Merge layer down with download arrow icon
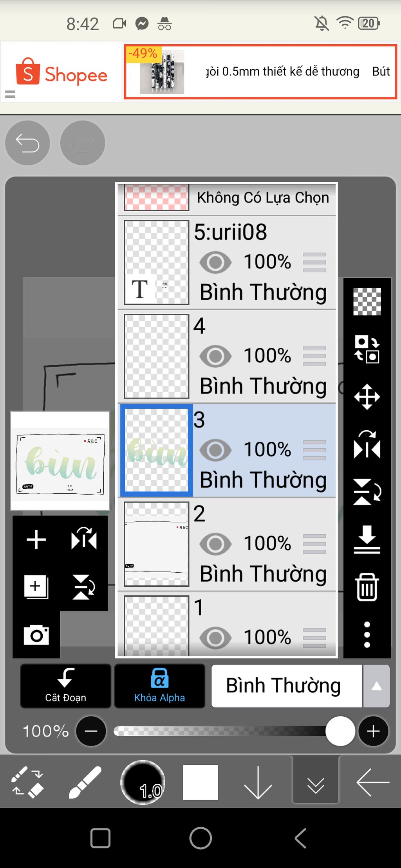401x868 pixels. click(x=367, y=540)
